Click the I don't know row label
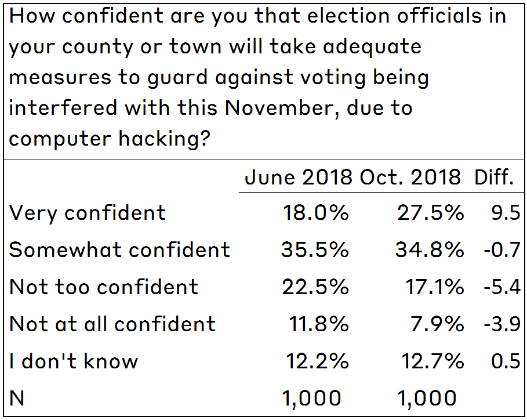Image resolution: width=527 pixels, height=420 pixels. tap(74, 361)
